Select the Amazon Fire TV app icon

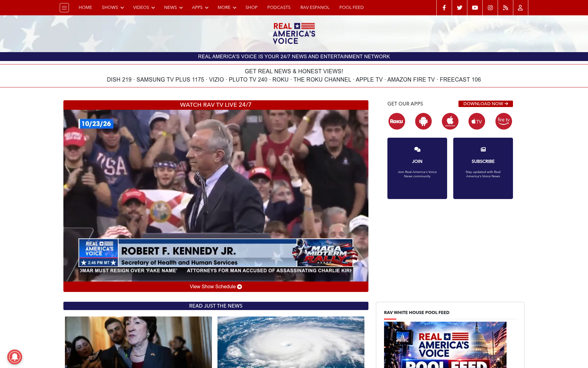503,121
